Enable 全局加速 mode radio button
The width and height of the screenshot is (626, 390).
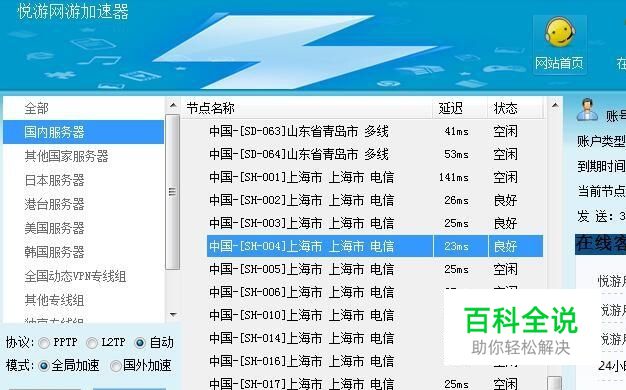point(44,366)
